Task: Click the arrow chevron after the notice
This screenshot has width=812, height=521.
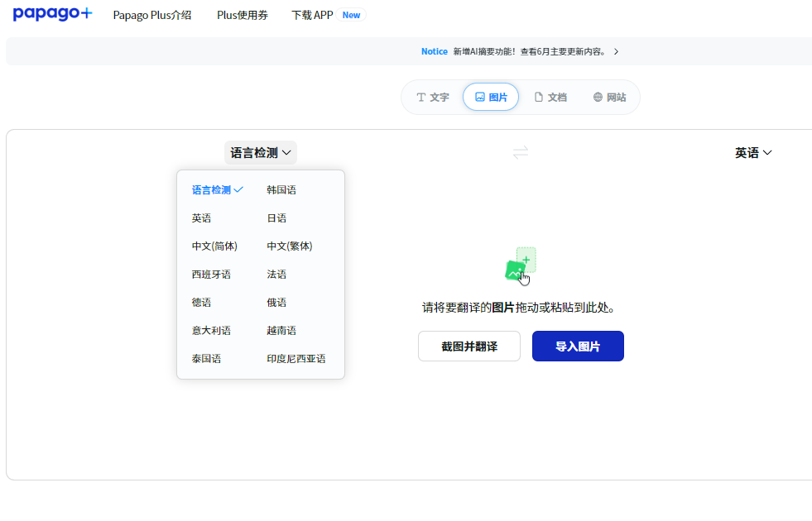Action: [x=617, y=51]
